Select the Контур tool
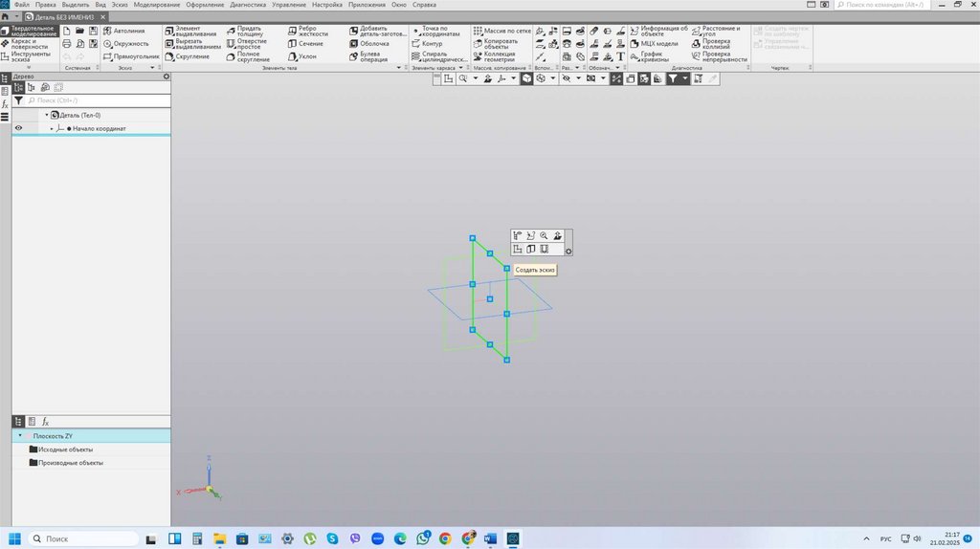The width and height of the screenshot is (980, 549). click(x=427, y=44)
